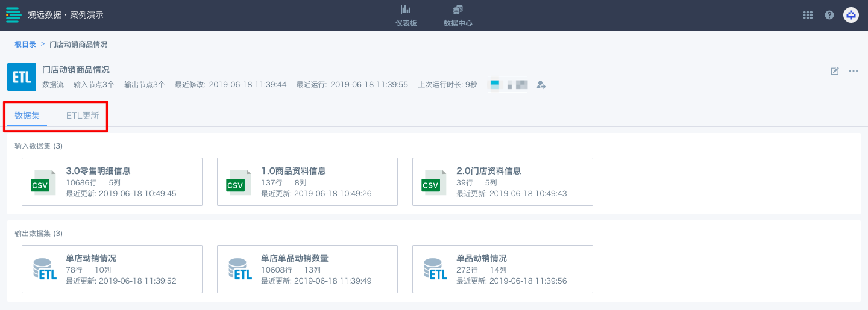The height and width of the screenshot is (310, 868).
Task: Select the 数据集 tab
Action: coord(27,116)
